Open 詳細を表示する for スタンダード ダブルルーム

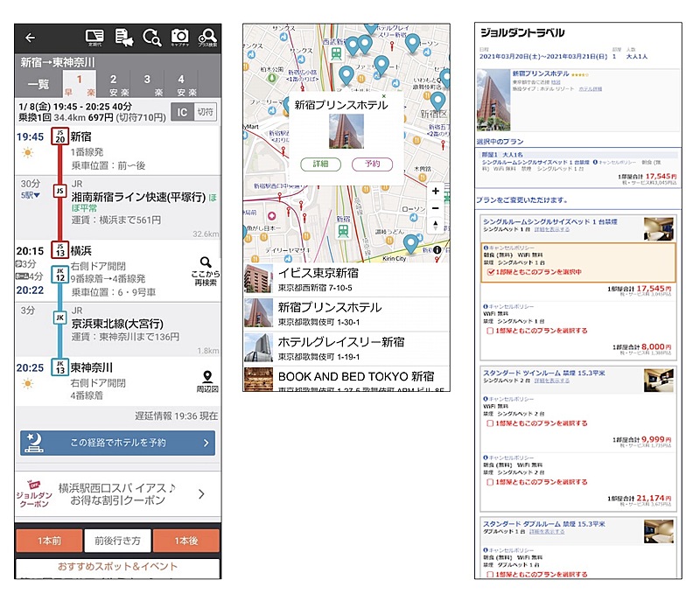tap(547, 532)
